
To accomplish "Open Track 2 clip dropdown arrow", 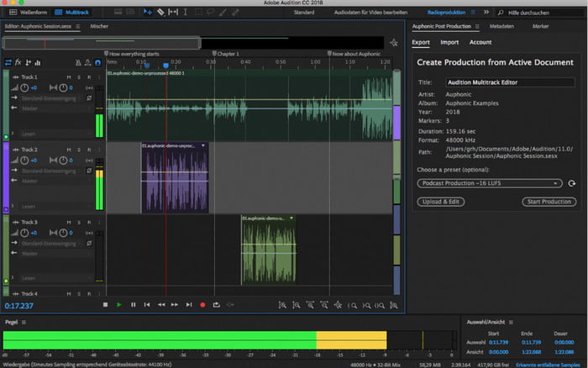I will coord(203,145).
